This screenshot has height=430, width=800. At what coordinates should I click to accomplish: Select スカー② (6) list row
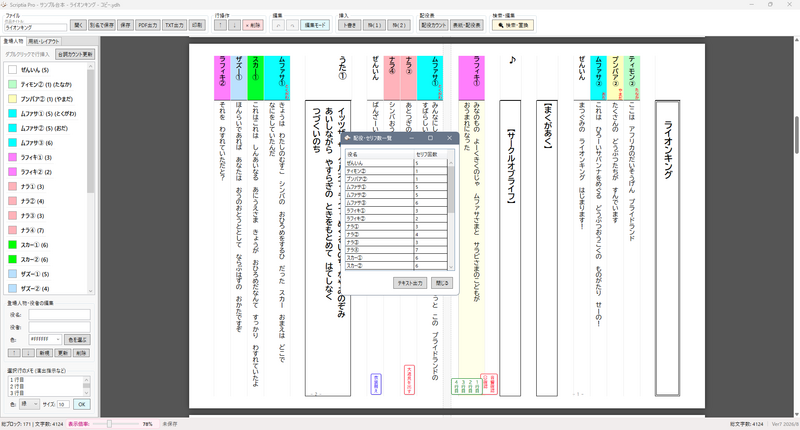coord(46,259)
